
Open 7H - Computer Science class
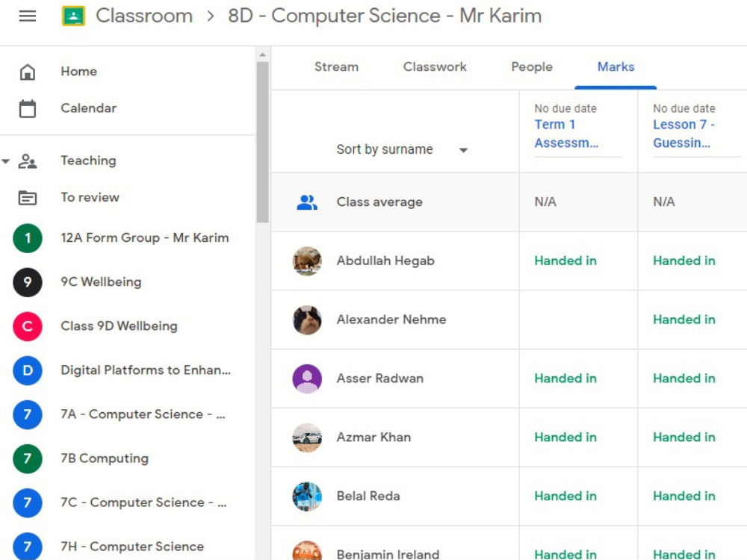point(132,547)
